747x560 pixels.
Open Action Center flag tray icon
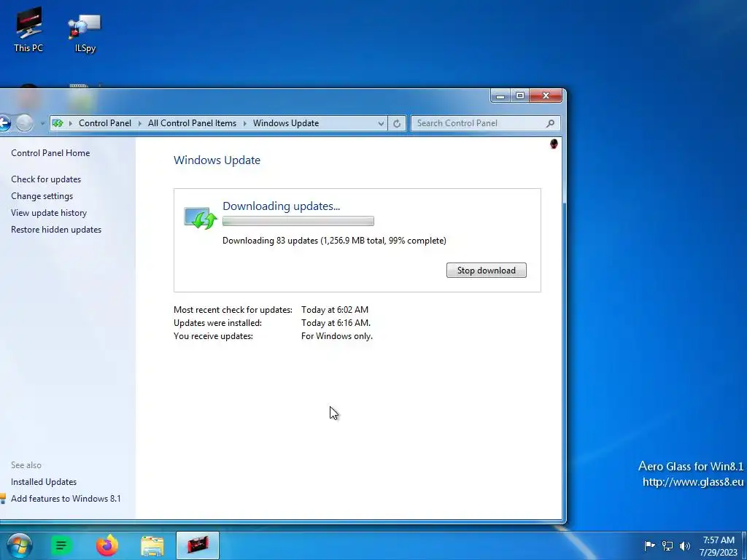649,545
